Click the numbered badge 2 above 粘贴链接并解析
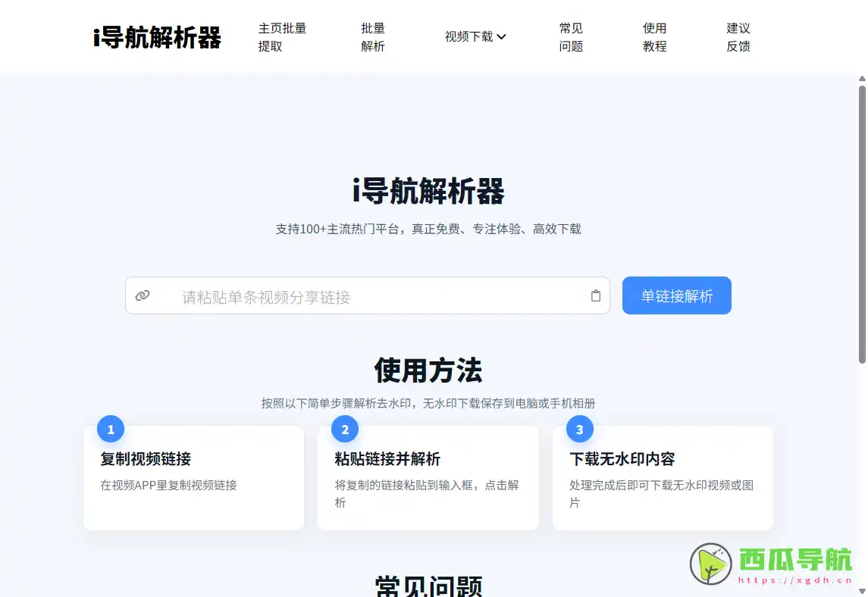The height and width of the screenshot is (597, 868). (x=344, y=428)
